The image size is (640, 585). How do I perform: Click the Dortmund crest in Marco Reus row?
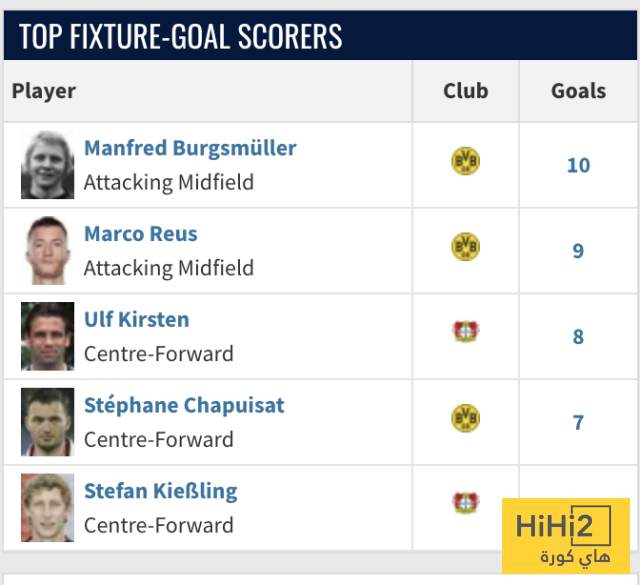tap(465, 247)
